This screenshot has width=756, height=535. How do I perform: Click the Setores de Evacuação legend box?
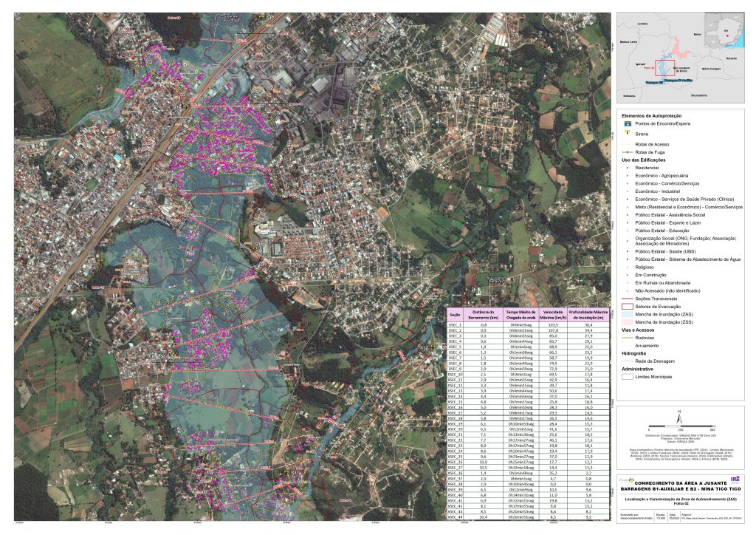[628, 307]
